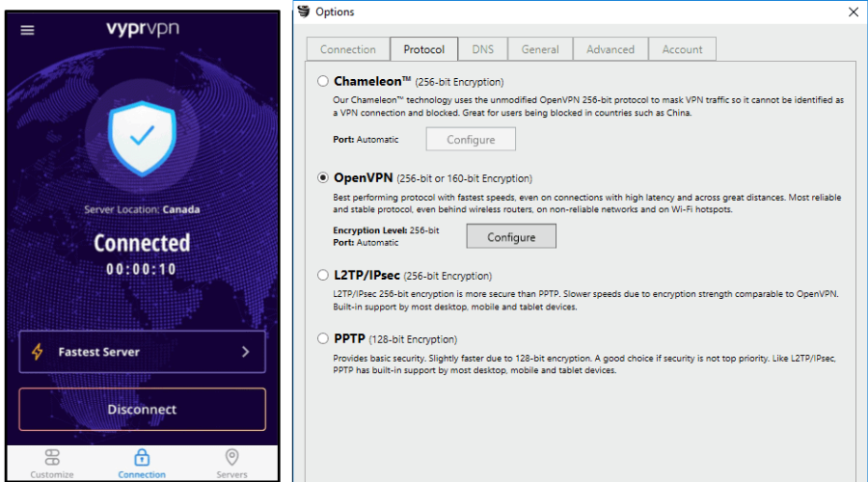Open the Servers location pin icon
868x482 pixels.
231,457
